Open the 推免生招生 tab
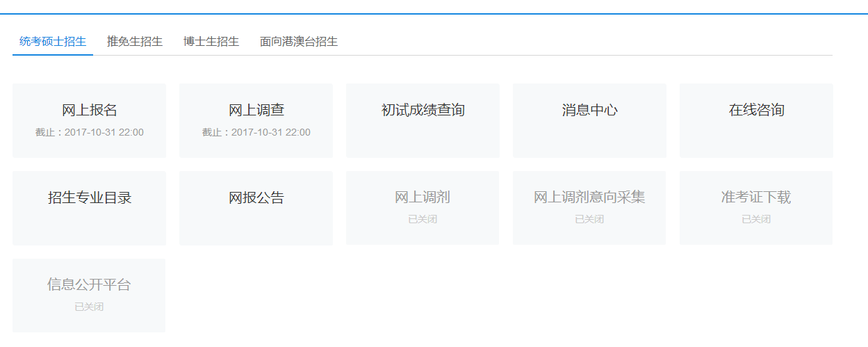Viewport: 868px width, 347px height. click(135, 42)
